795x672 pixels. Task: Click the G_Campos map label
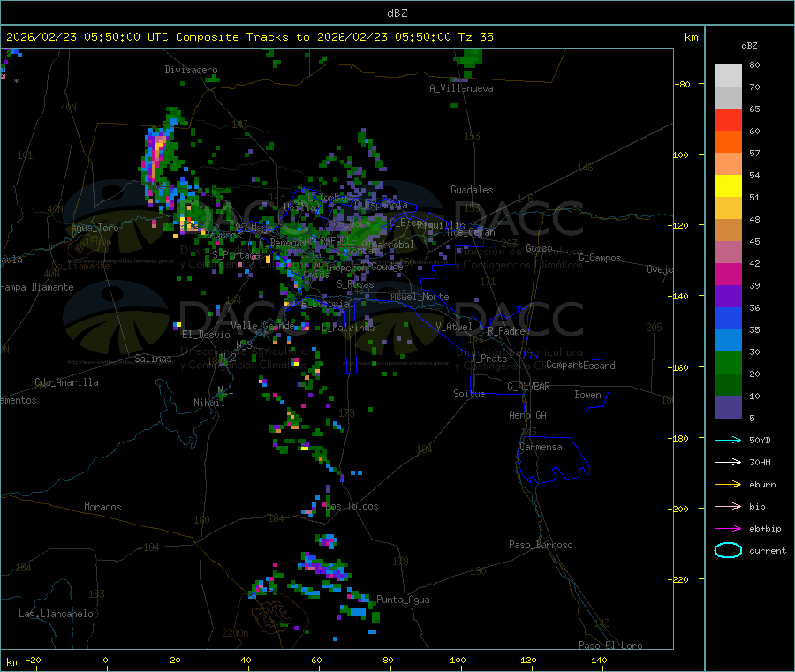(x=600, y=258)
